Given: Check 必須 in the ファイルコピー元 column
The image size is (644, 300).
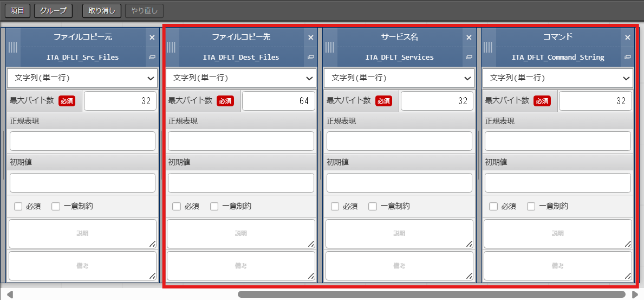Looking at the screenshot, I should [18, 207].
